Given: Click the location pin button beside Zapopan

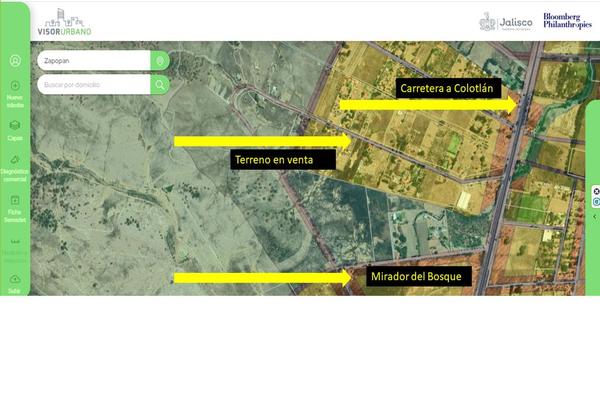Looking at the screenshot, I should [159, 61].
